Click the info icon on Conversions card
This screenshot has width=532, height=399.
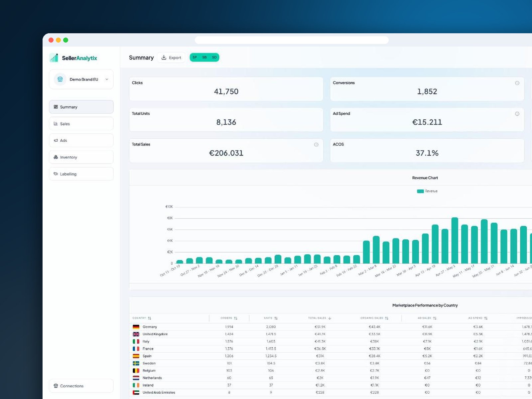(x=517, y=83)
